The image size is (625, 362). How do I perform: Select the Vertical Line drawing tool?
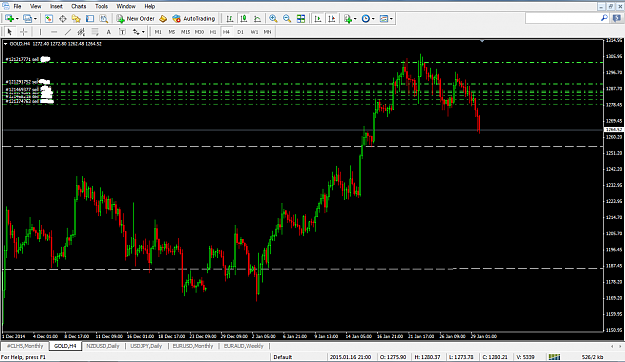click(x=40, y=32)
